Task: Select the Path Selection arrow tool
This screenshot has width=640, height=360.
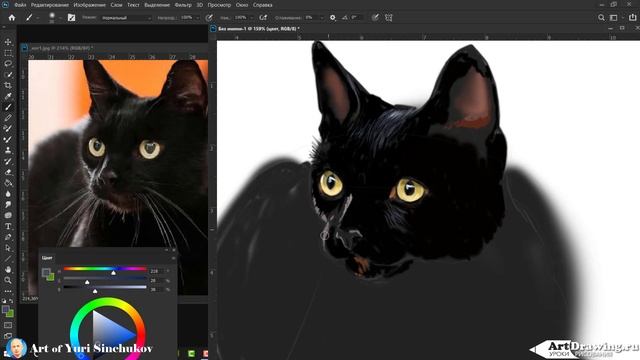Action: [x=8, y=248]
